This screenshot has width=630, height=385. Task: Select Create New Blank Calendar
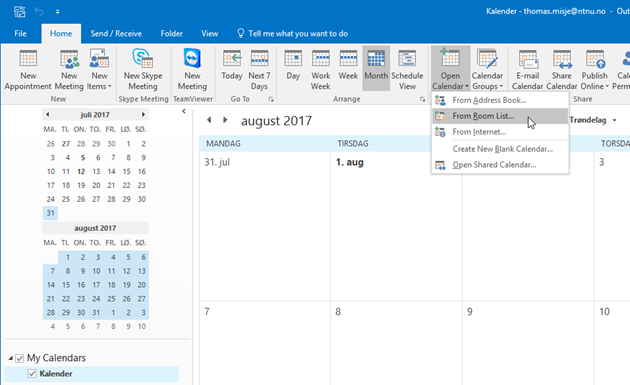500,149
